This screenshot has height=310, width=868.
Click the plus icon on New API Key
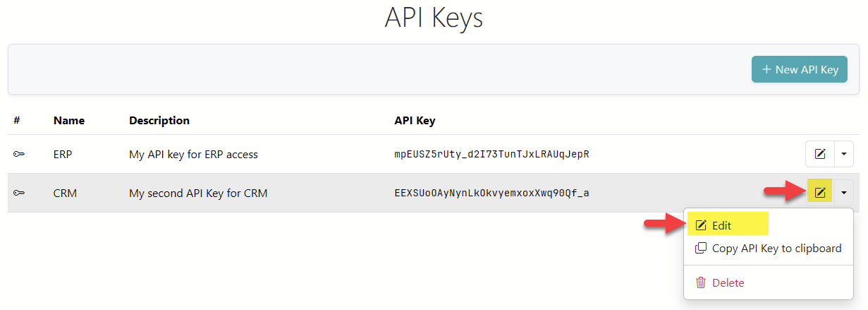tap(766, 70)
